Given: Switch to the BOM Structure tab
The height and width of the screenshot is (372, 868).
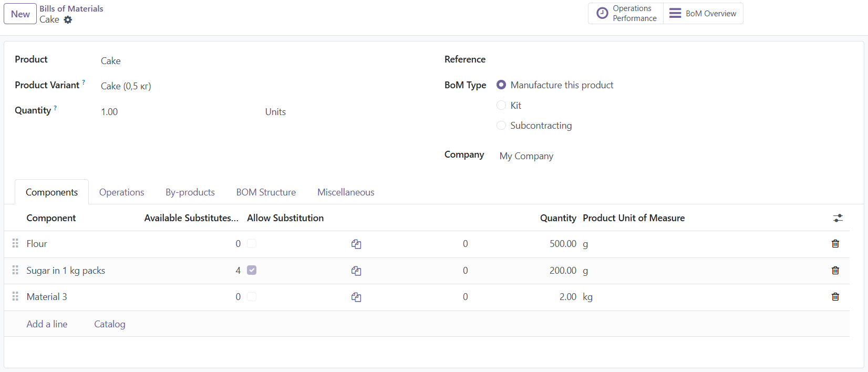Looking at the screenshot, I should click(266, 192).
